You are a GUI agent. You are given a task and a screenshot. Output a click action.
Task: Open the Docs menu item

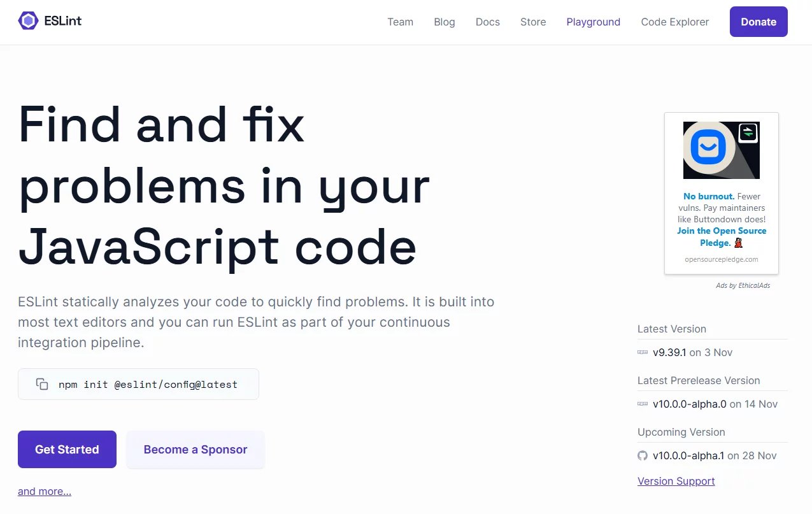[x=487, y=22]
